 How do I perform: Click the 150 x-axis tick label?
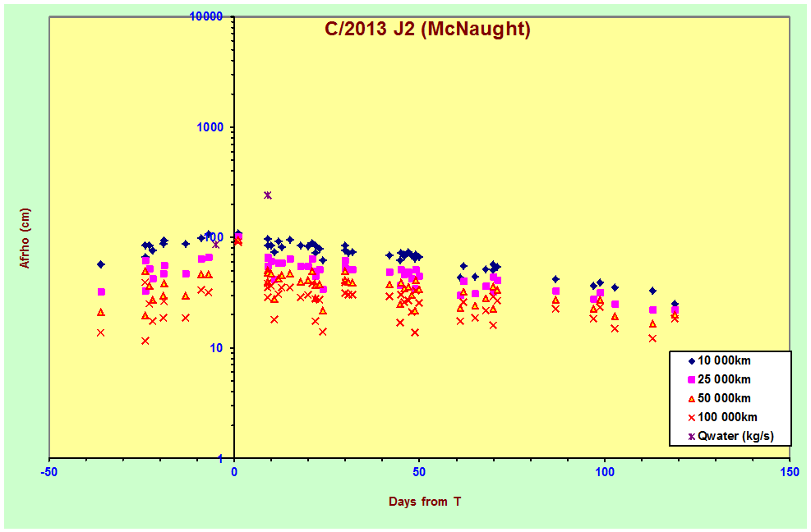(790, 472)
